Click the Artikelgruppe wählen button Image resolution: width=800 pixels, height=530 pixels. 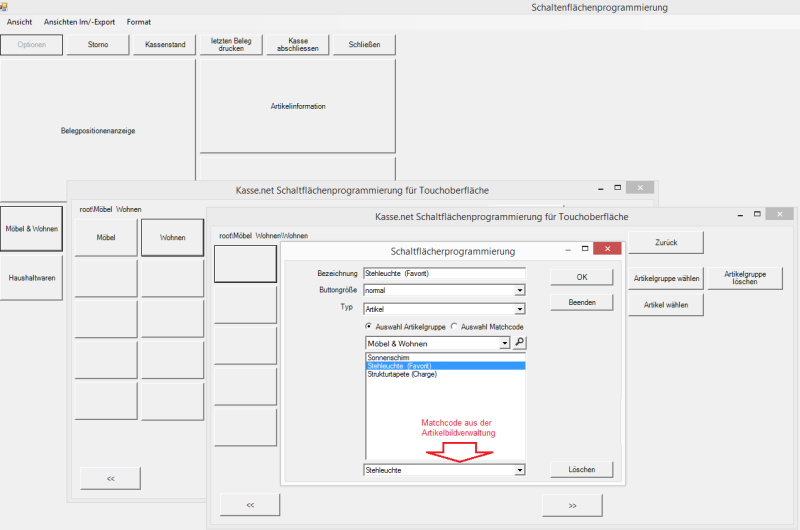(x=665, y=277)
